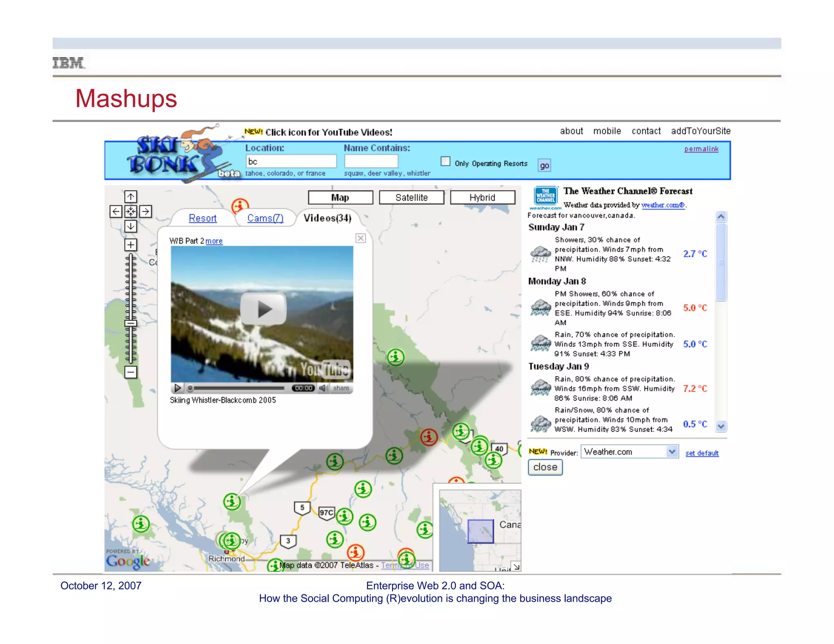Click weather panel scroll down arrow
The height and width of the screenshot is (644, 834).
click(x=721, y=426)
